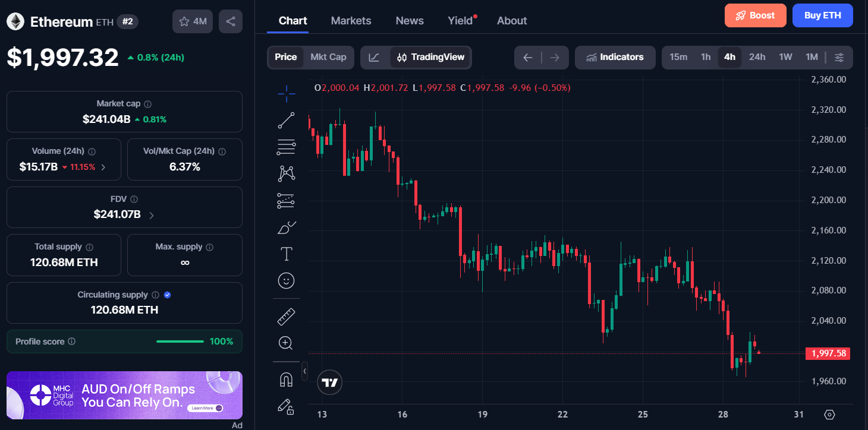Open the Markets tab
The height and width of the screenshot is (430, 868).
coord(351,21)
